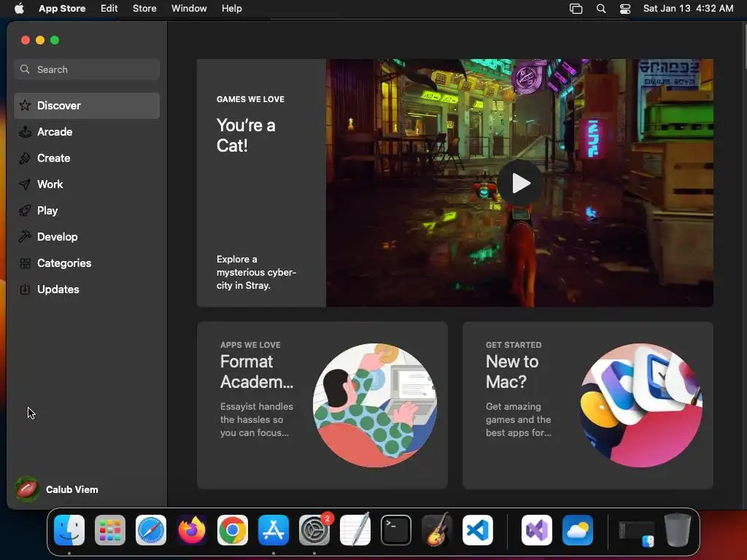Open the App Store menu
Viewport: 747px width, 560px height.
point(62,8)
